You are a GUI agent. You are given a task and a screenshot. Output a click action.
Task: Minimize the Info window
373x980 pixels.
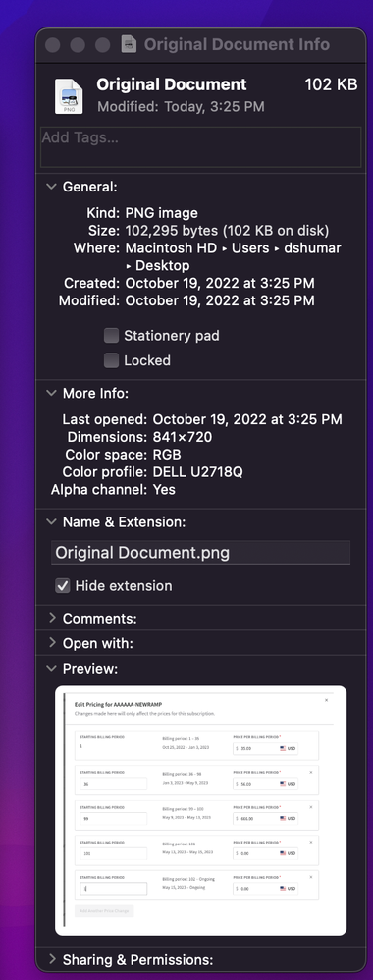click(78, 45)
